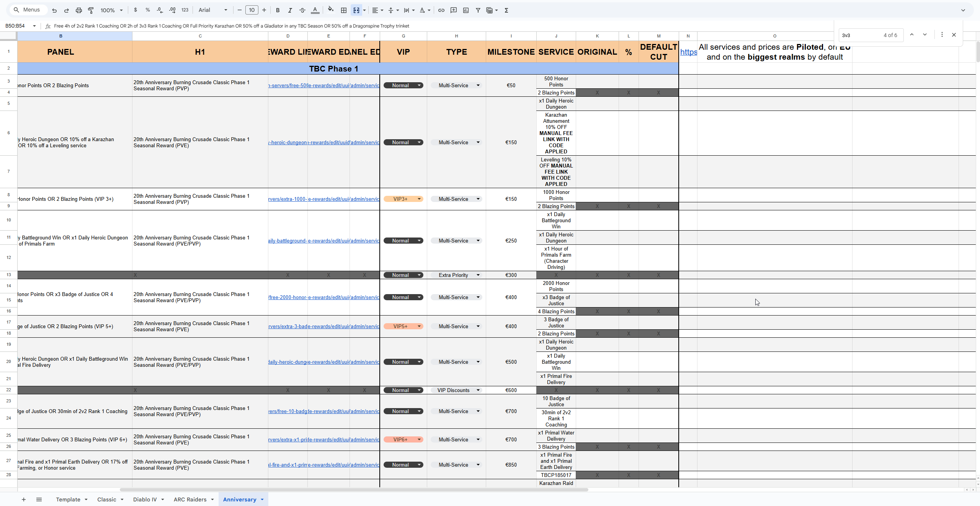The image size is (980, 506).
Task: Click the insert link icon
Action: coord(441,10)
